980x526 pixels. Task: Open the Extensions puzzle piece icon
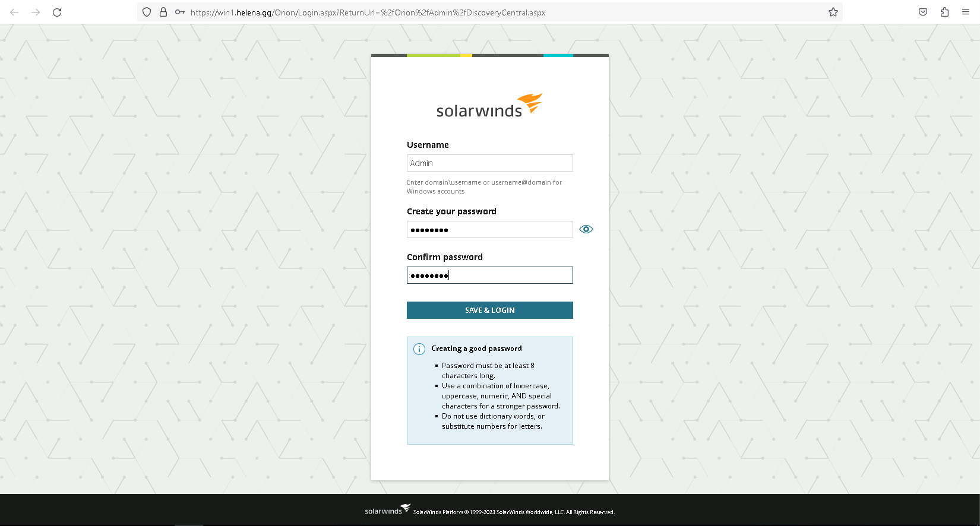pos(944,12)
